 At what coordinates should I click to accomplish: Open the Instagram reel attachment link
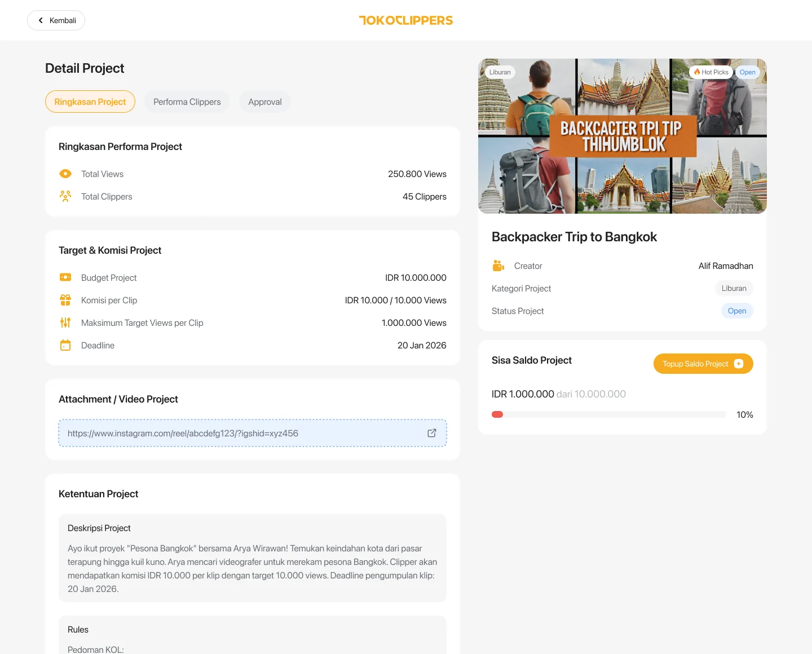[253, 433]
